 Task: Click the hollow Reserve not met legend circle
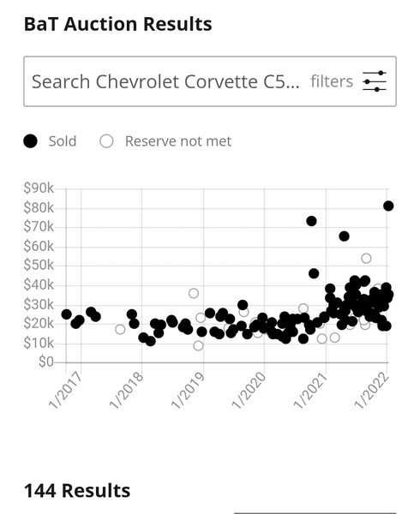coord(106,141)
